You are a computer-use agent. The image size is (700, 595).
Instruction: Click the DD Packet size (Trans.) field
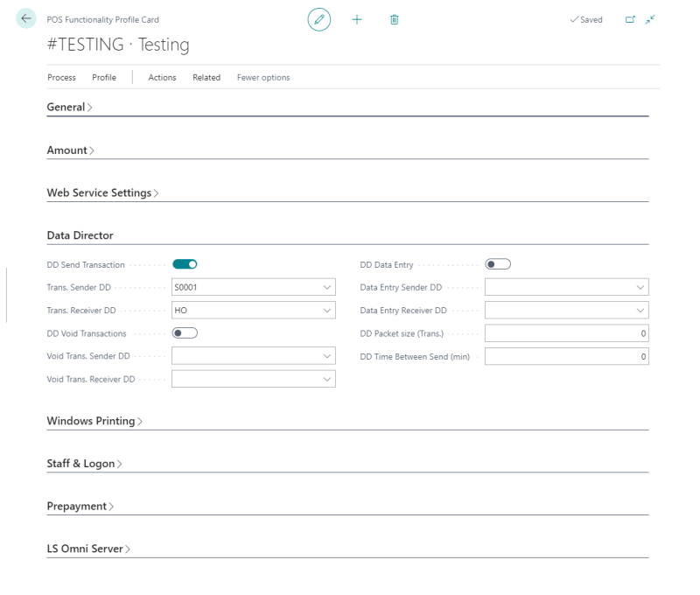pyautogui.click(x=566, y=333)
